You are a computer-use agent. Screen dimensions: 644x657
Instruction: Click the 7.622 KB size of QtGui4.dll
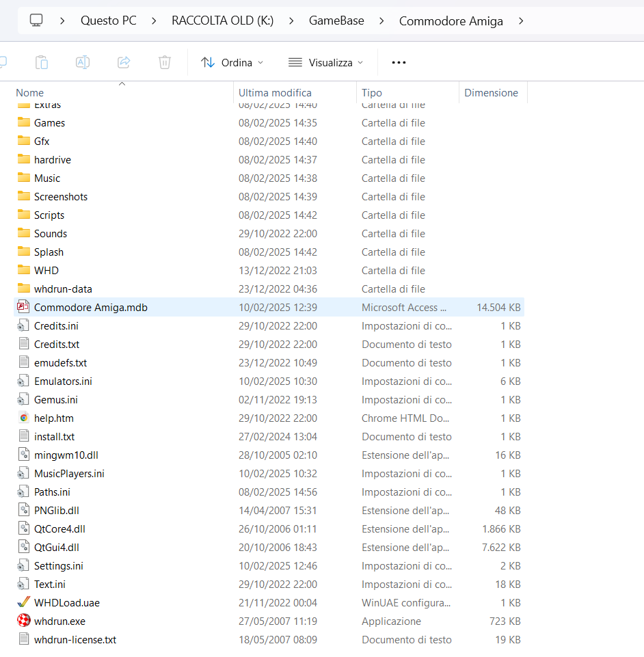pyautogui.click(x=501, y=547)
